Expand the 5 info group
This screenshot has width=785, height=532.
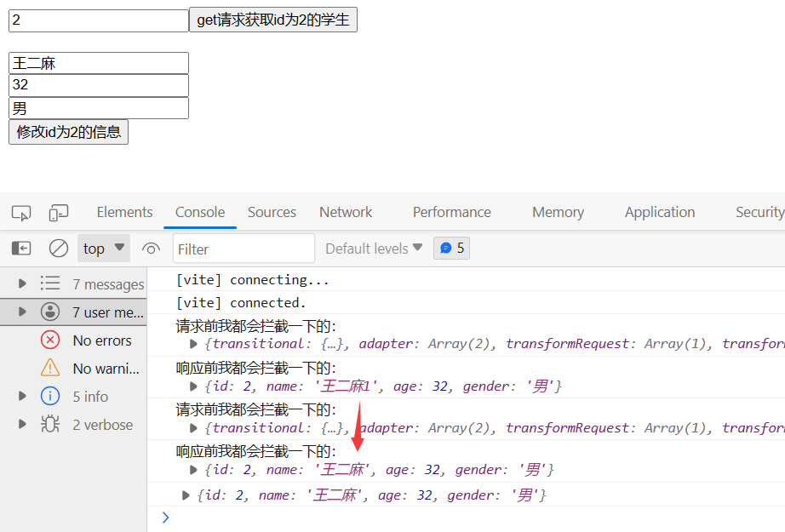click(x=22, y=396)
